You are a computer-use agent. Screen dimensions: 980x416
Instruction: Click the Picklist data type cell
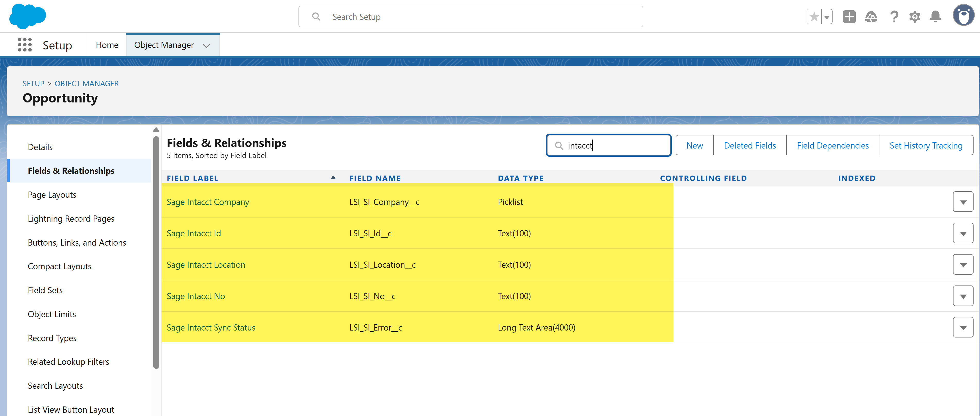pos(510,202)
